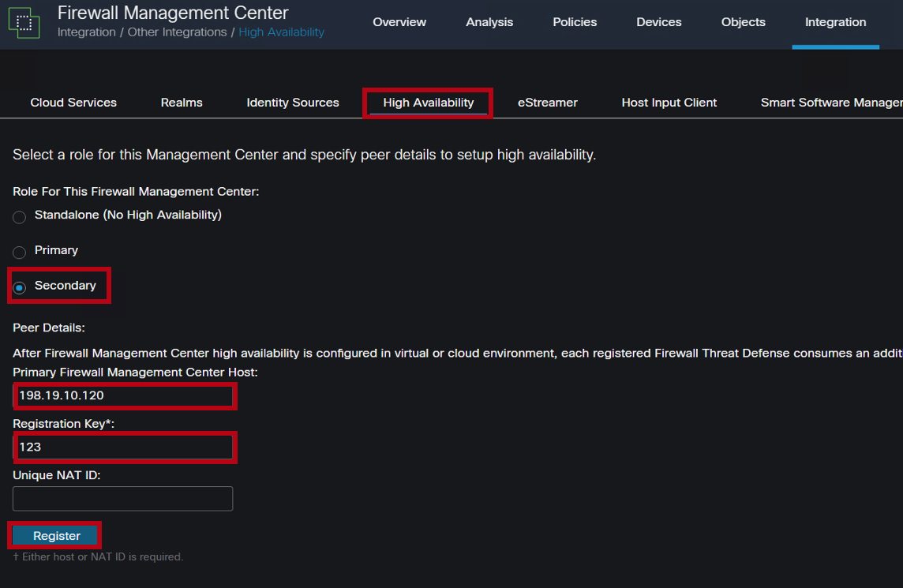Image resolution: width=903 pixels, height=588 pixels.
Task: Click the Register button
Action: click(54, 535)
